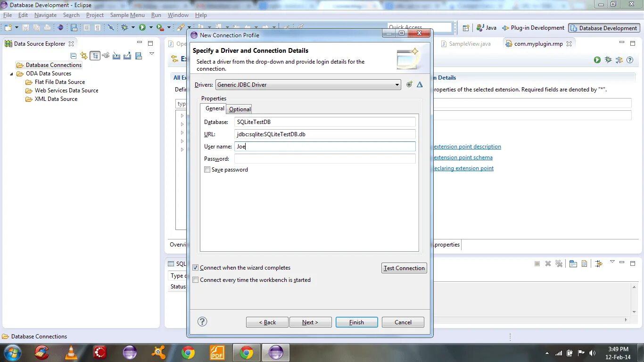Open the PDF reader taskbar icon
This screenshot has height=362, width=644.
[x=217, y=353]
